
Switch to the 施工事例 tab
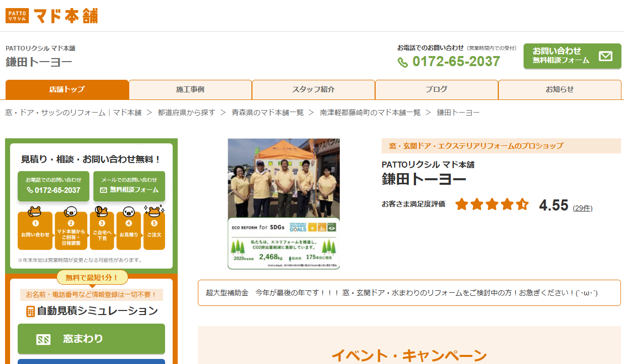click(190, 89)
